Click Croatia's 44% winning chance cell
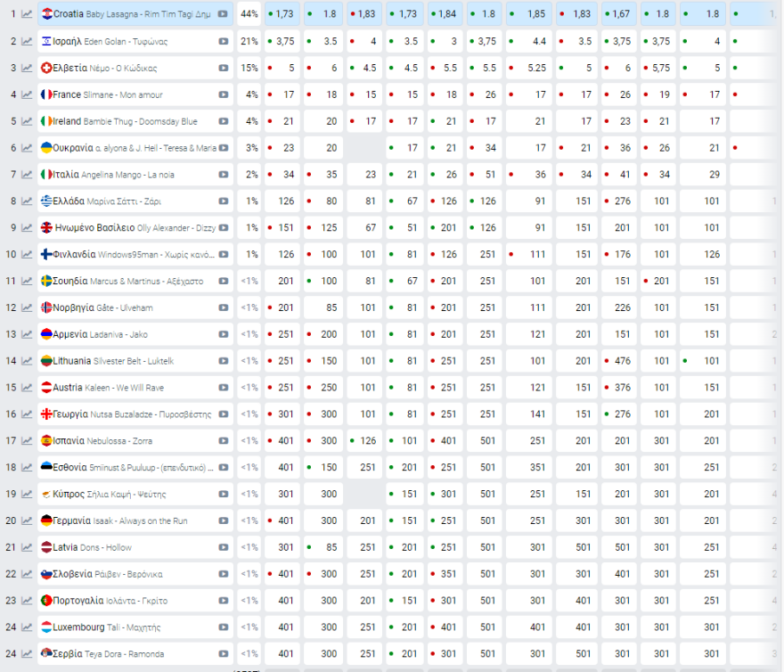Viewport: 784px width, 672px height. point(249,14)
